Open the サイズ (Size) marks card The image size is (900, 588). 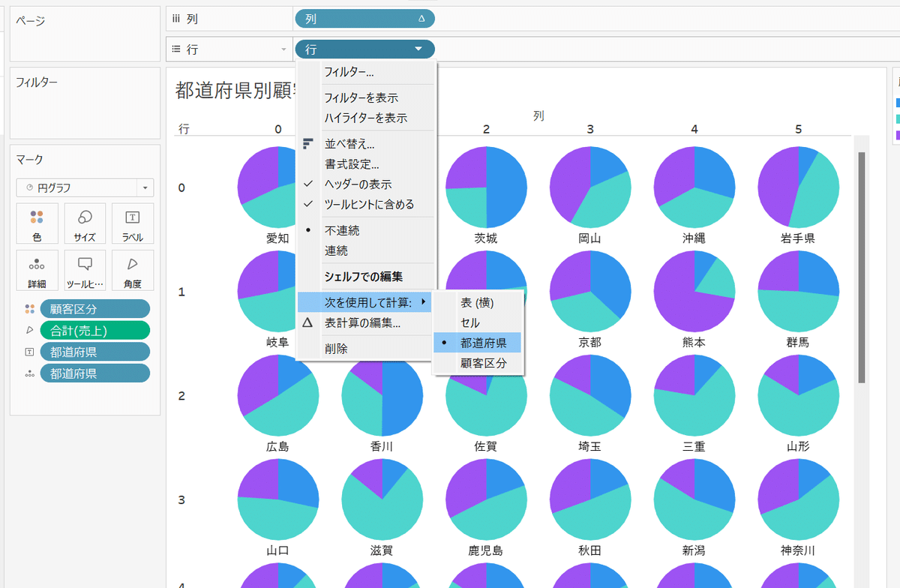tap(85, 223)
